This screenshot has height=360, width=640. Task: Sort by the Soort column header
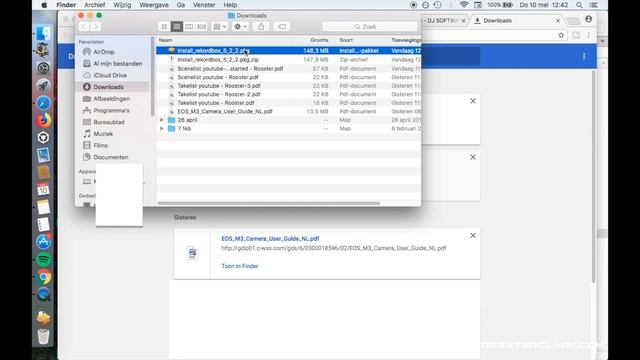click(346, 40)
